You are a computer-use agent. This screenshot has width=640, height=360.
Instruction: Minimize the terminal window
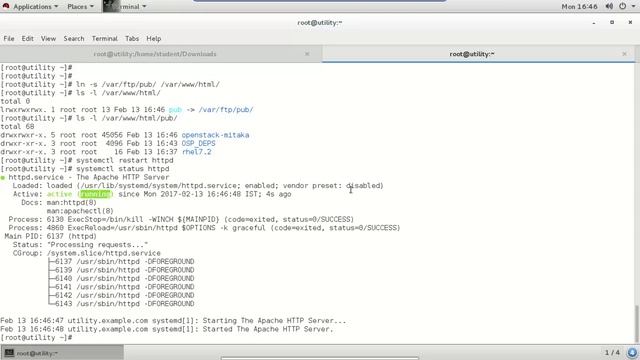(593, 23)
